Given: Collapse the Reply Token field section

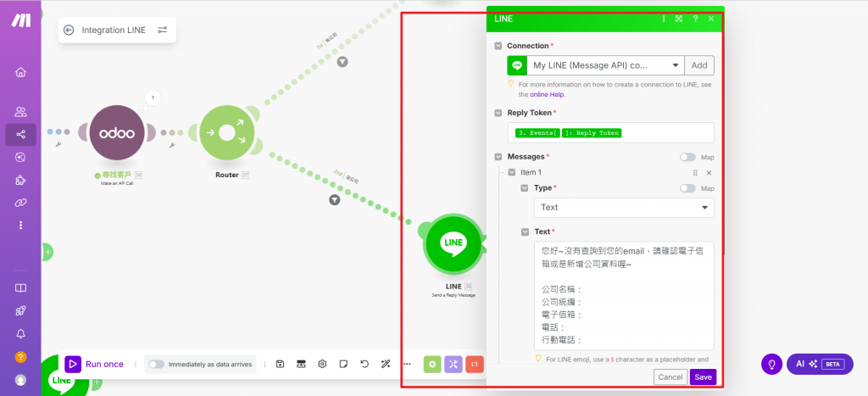Looking at the screenshot, I should [x=498, y=113].
